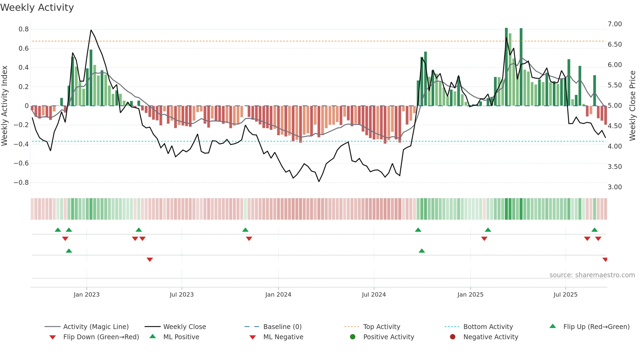
Task: Click the 7.00 price axis value
Action: (615, 24)
